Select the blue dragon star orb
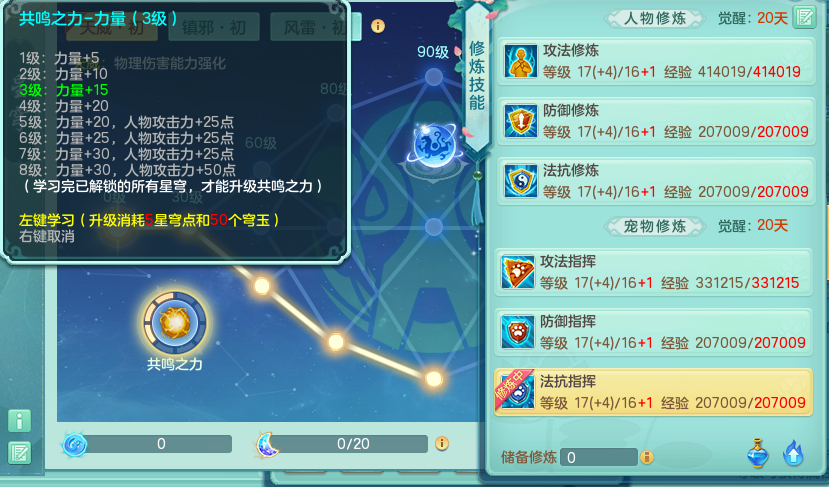This screenshot has width=829, height=487. (x=434, y=145)
